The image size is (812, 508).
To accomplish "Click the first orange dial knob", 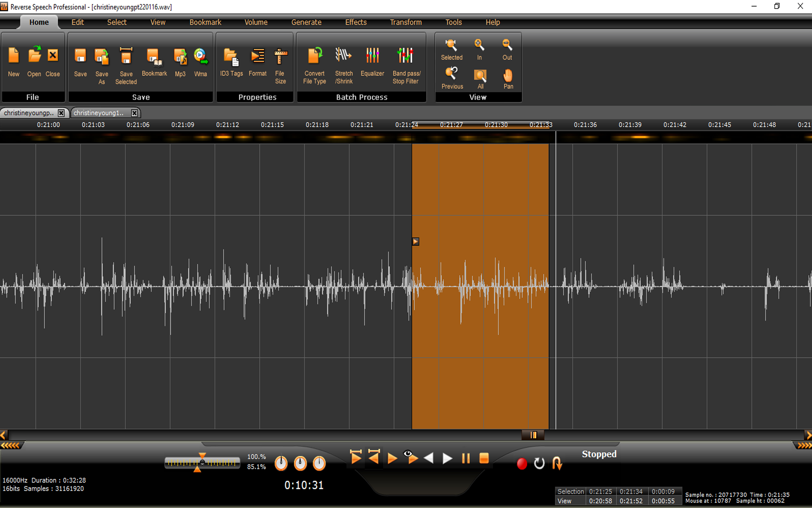I will (x=281, y=463).
